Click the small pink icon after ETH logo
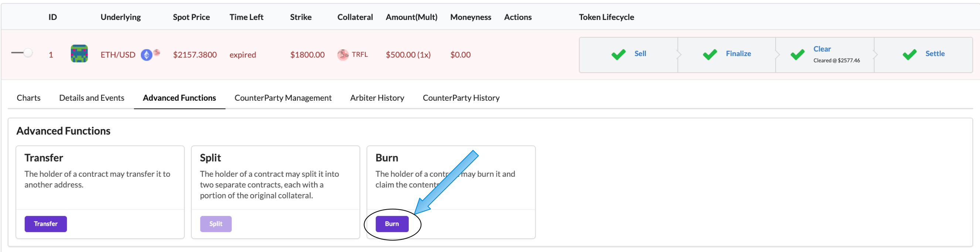This screenshot has width=980, height=252. coord(157,52)
